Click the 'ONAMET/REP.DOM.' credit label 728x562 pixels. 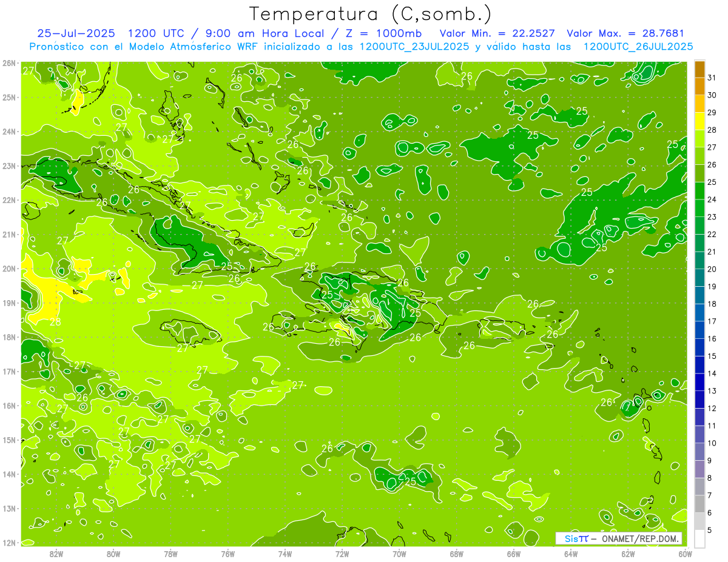(640, 538)
